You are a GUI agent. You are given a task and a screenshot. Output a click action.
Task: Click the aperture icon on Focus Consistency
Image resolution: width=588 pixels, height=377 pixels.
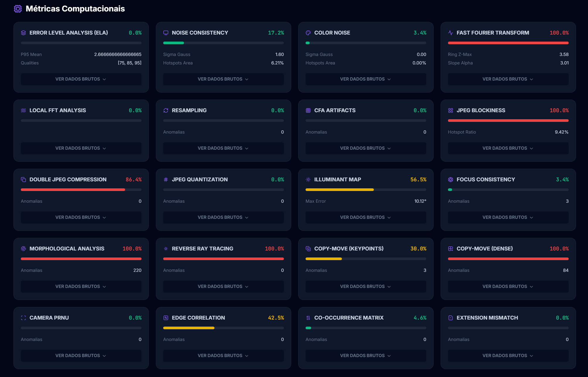click(450, 180)
